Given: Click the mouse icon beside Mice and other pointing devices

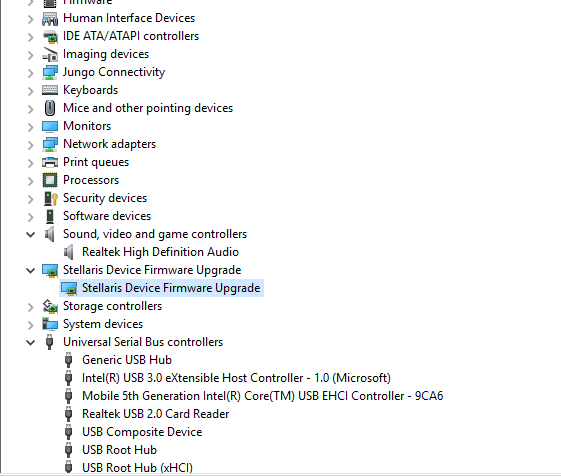Looking at the screenshot, I should point(50,108).
